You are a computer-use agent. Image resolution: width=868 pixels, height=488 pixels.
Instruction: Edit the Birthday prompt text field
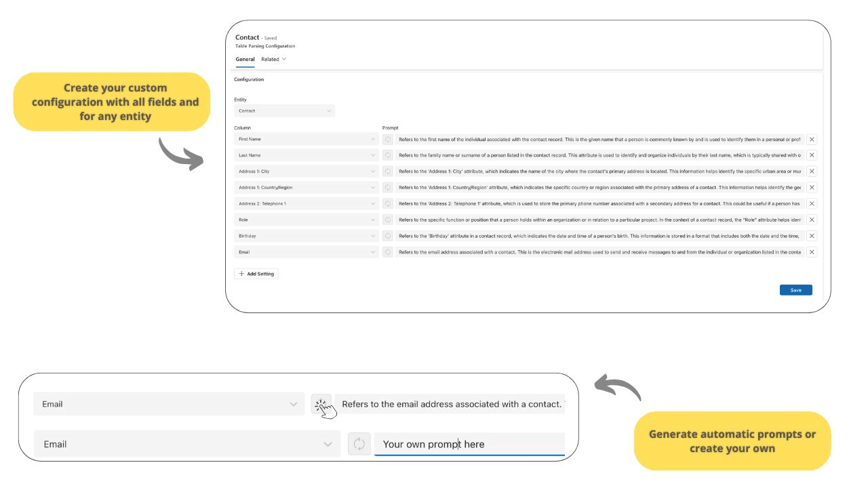[600, 236]
